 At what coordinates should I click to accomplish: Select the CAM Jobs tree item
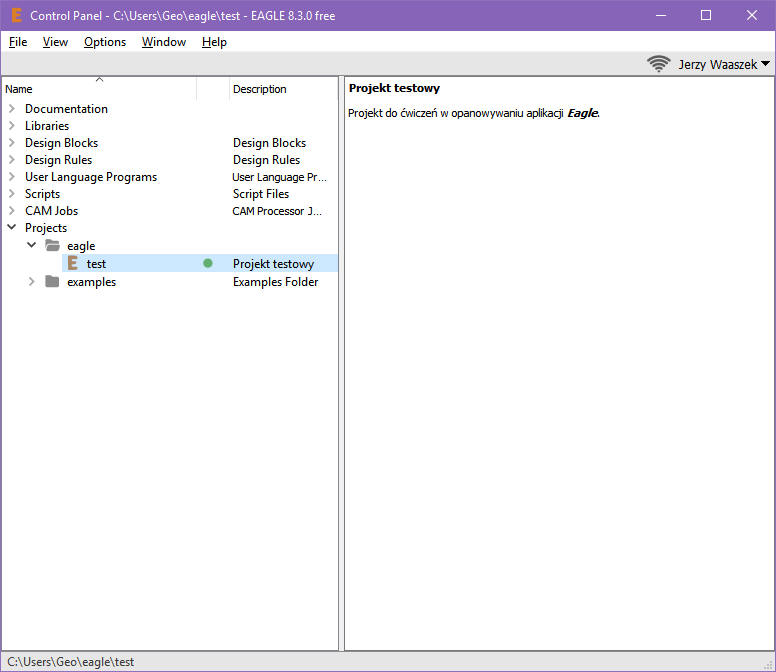[x=51, y=211]
